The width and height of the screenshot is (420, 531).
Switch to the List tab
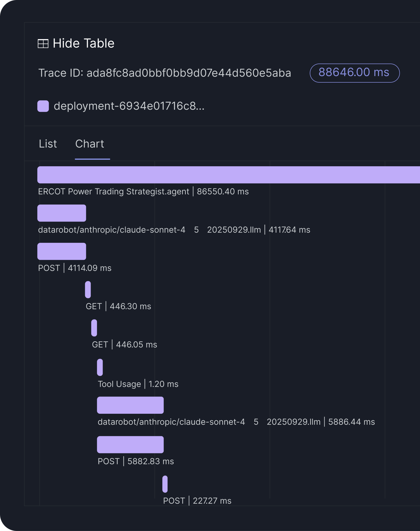[48, 144]
